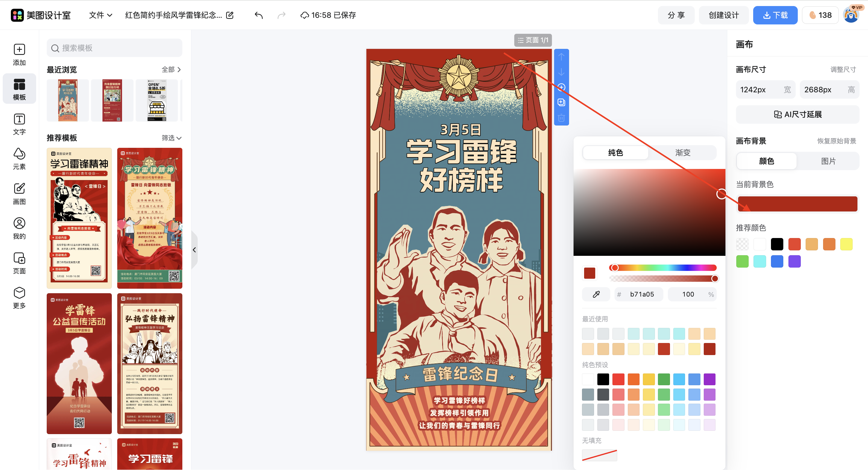Expand the 筛选 filter options
Screen dimensions: 868x470
[x=171, y=138]
